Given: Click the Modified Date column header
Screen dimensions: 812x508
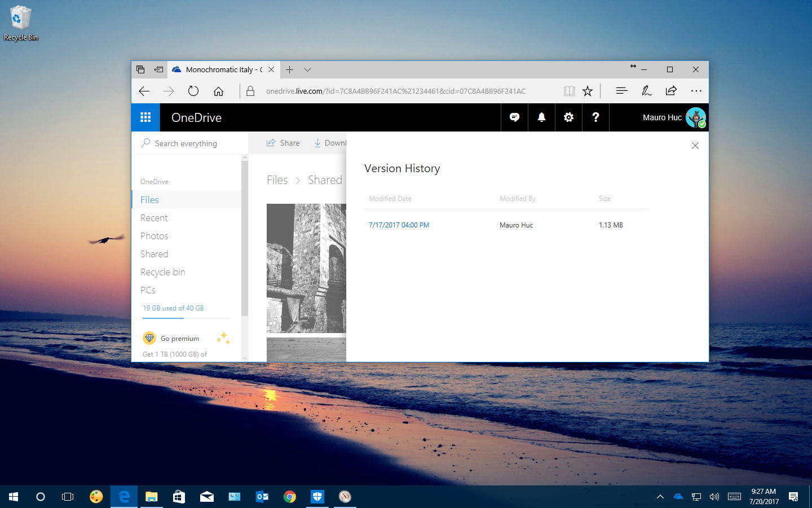Looking at the screenshot, I should coord(390,199).
